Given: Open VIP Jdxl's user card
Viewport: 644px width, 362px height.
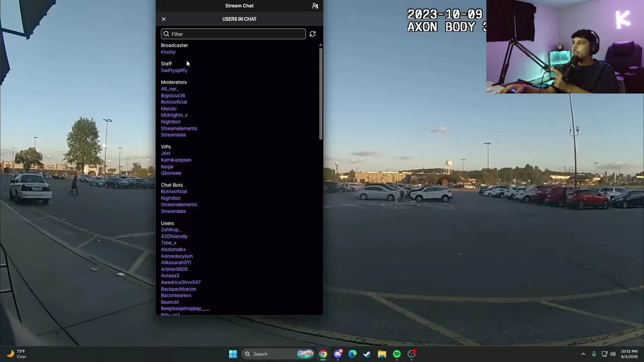Looking at the screenshot, I should [x=166, y=153].
